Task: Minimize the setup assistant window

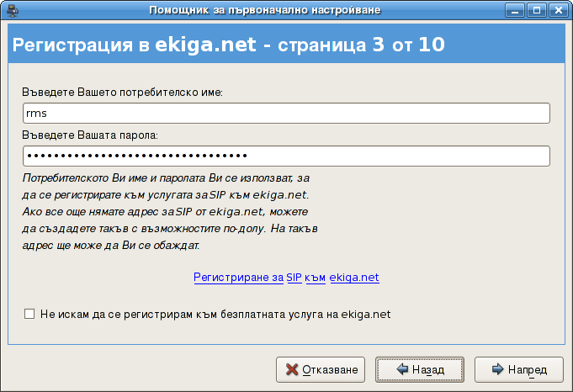Action: 516,10
